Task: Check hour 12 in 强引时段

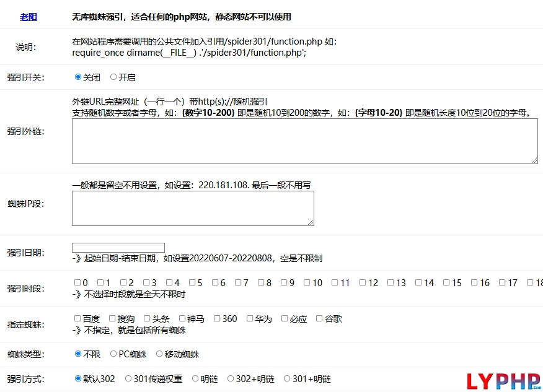Action: click(361, 282)
